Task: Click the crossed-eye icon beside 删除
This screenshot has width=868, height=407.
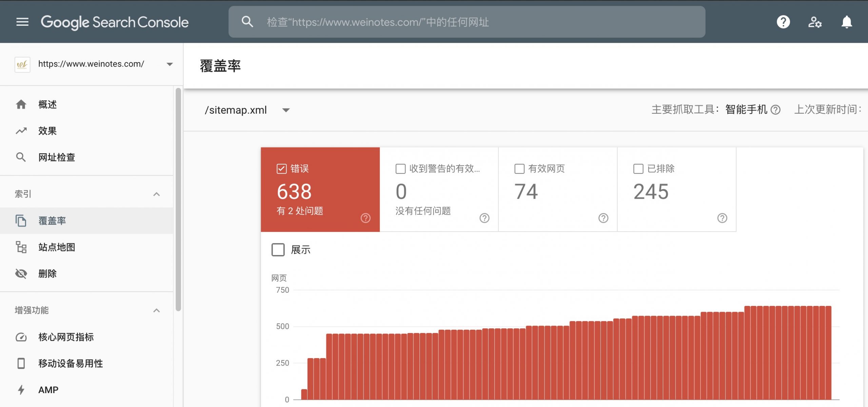Action: point(21,274)
